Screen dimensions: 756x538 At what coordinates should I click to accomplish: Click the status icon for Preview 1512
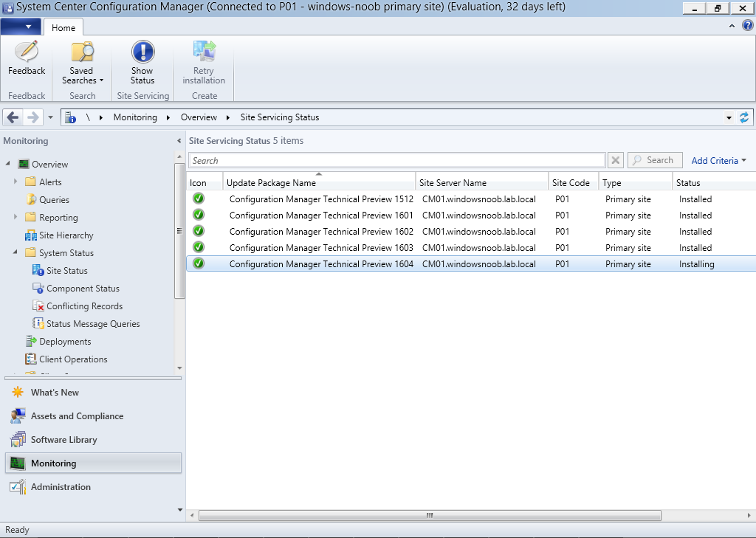click(199, 199)
